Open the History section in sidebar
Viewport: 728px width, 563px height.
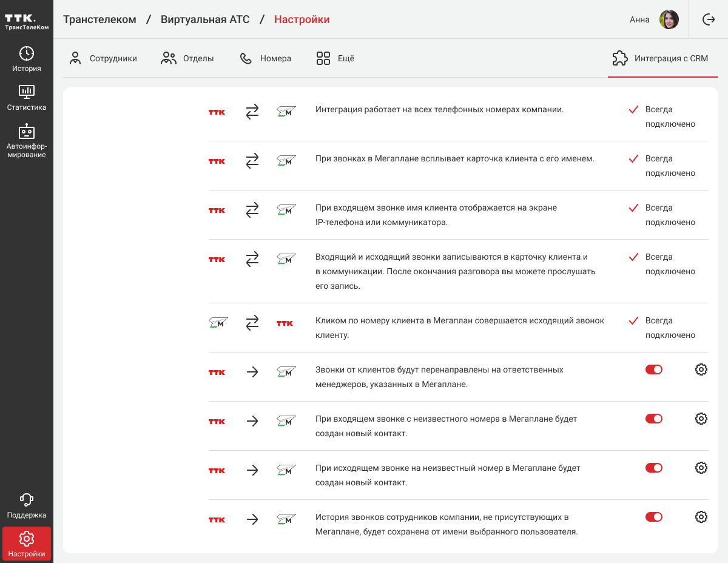tap(27, 59)
